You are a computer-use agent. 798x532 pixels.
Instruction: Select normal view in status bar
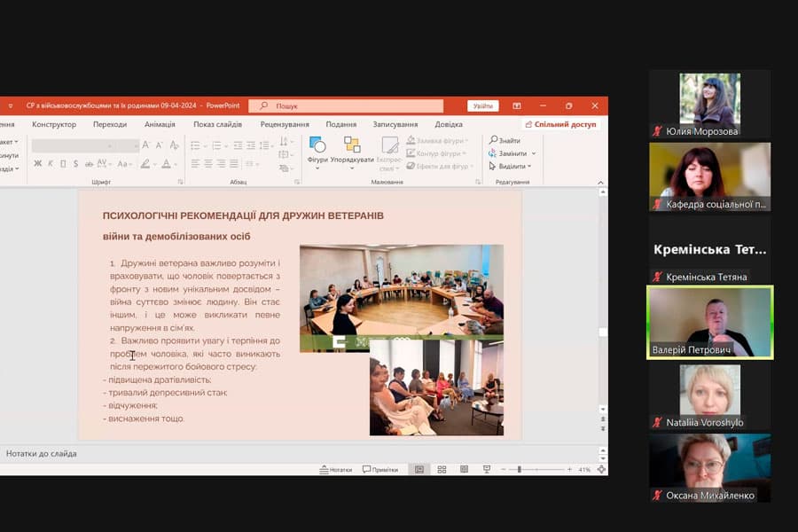pos(419,469)
